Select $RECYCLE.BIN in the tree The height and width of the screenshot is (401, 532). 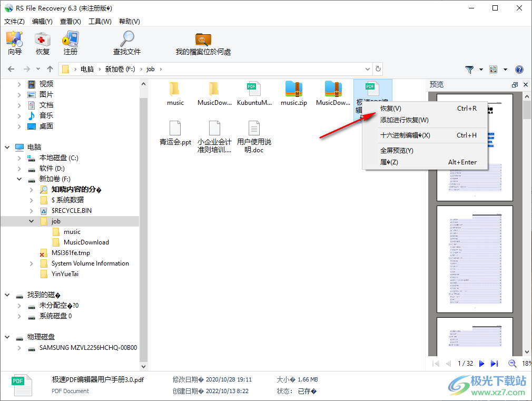(71, 211)
